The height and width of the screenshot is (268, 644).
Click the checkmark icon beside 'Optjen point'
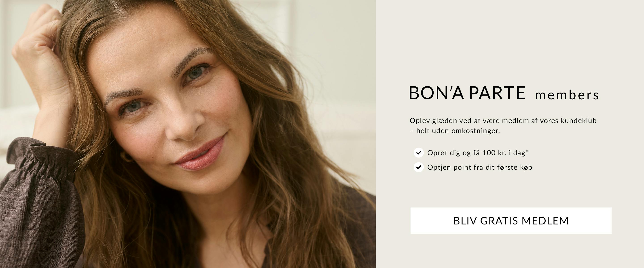[x=419, y=167]
